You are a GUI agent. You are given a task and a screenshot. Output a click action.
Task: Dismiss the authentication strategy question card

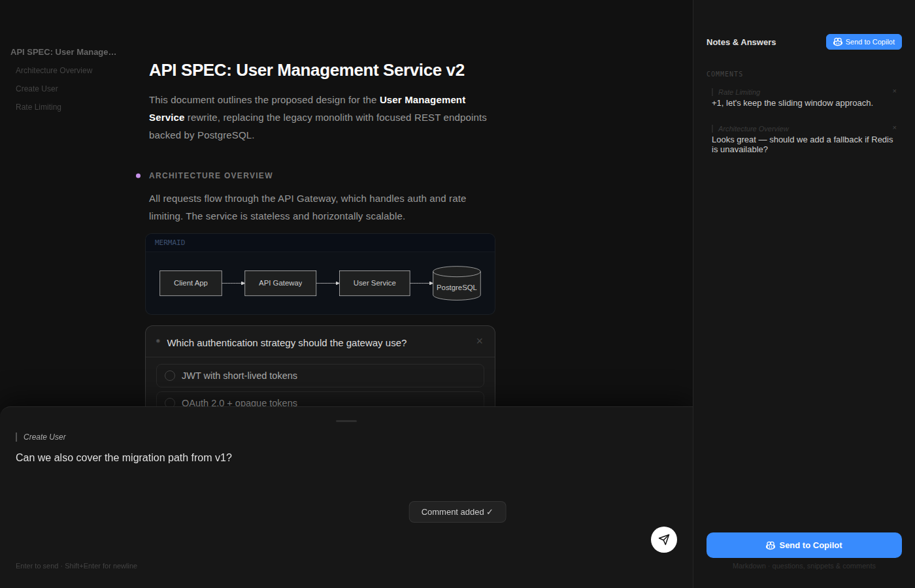click(480, 341)
